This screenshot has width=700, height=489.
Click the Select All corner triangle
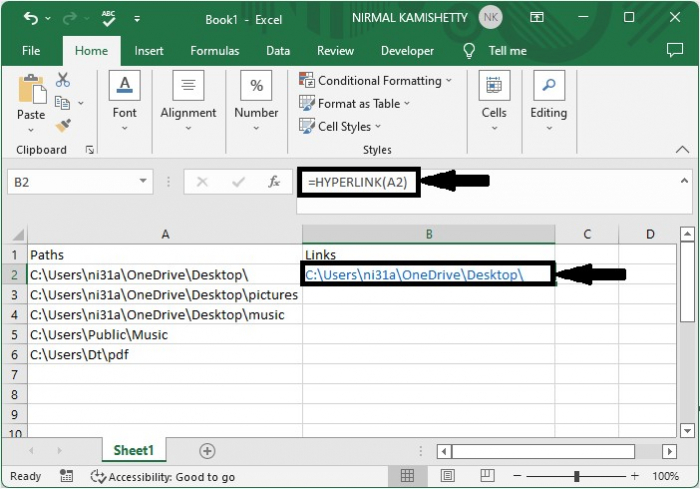pos(17,234)
